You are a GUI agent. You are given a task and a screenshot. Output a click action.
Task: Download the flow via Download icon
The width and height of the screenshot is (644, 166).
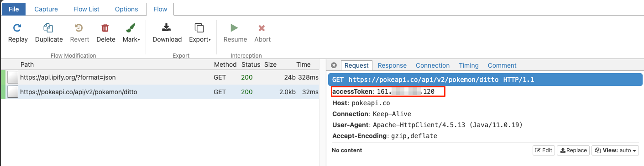167,28
